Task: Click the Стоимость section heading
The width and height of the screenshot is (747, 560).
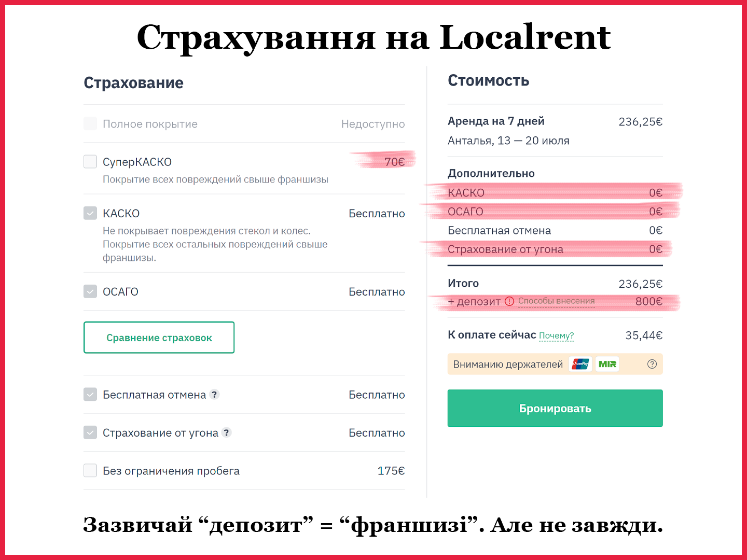Action: tap(488, 80)
